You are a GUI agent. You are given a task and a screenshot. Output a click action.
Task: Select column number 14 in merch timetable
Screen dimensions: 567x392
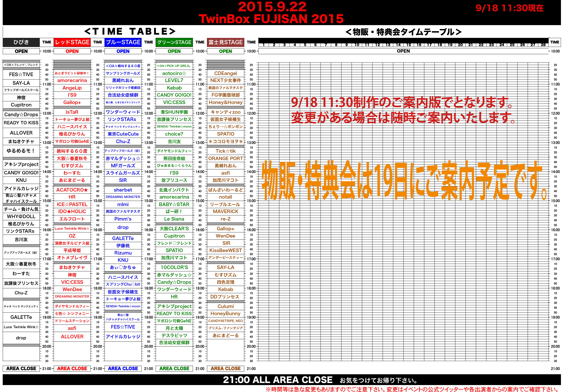pyautogui.click(x=398, y=45)
